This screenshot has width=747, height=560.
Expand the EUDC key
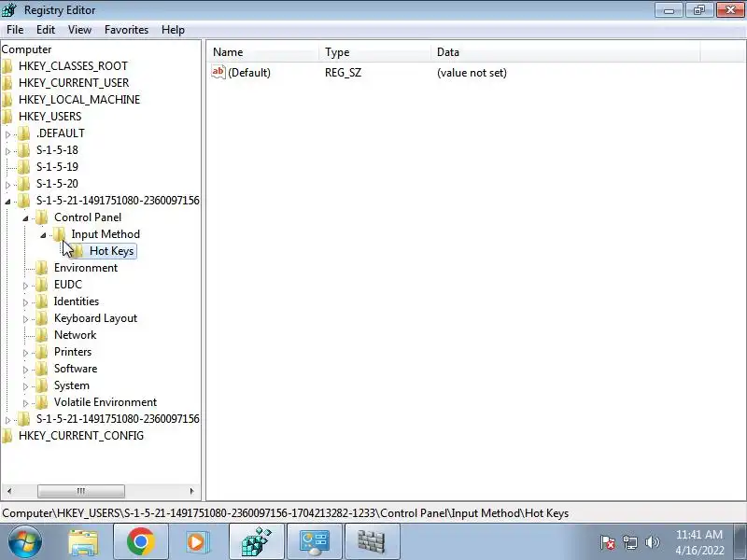coord(25,286)
